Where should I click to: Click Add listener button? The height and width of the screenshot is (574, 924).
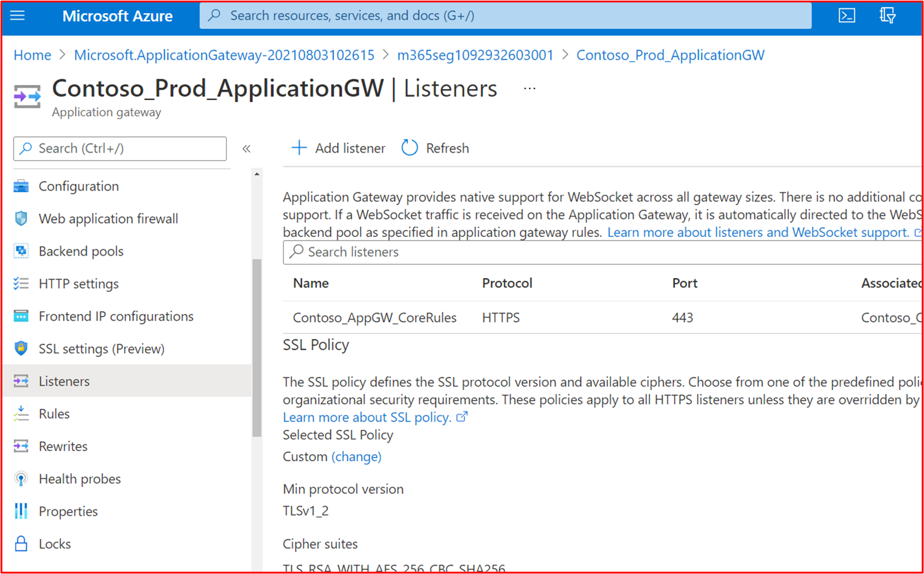coord(338,148)
